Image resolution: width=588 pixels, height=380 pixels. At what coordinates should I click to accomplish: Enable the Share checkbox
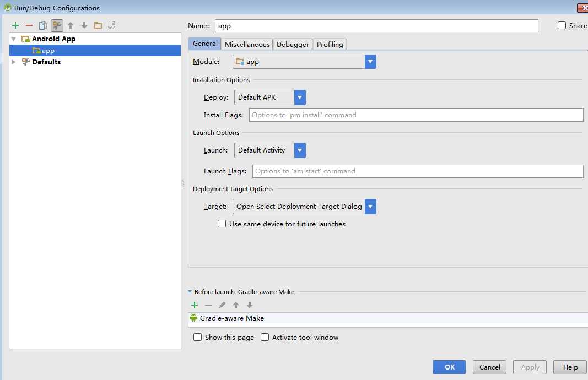562,25
